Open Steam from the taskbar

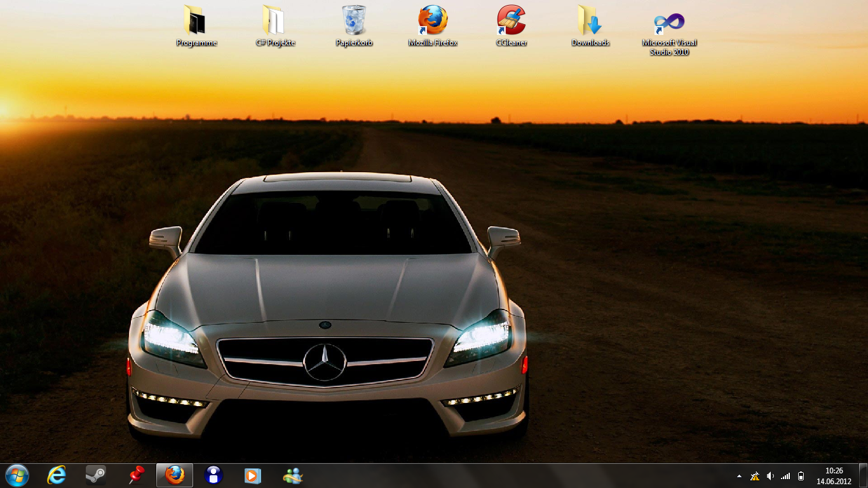tap(96, 475)
